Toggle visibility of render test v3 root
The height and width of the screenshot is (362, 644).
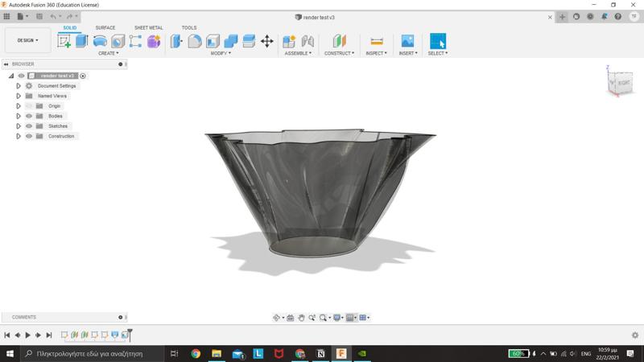coord(22,76)
